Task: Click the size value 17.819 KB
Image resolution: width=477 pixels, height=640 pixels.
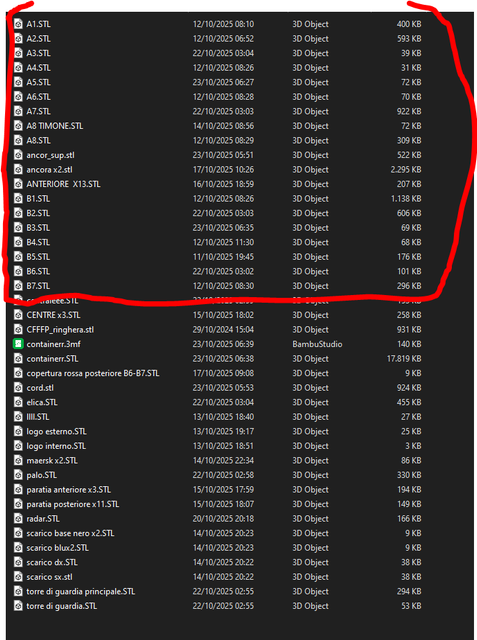Action: click(404, 359)
